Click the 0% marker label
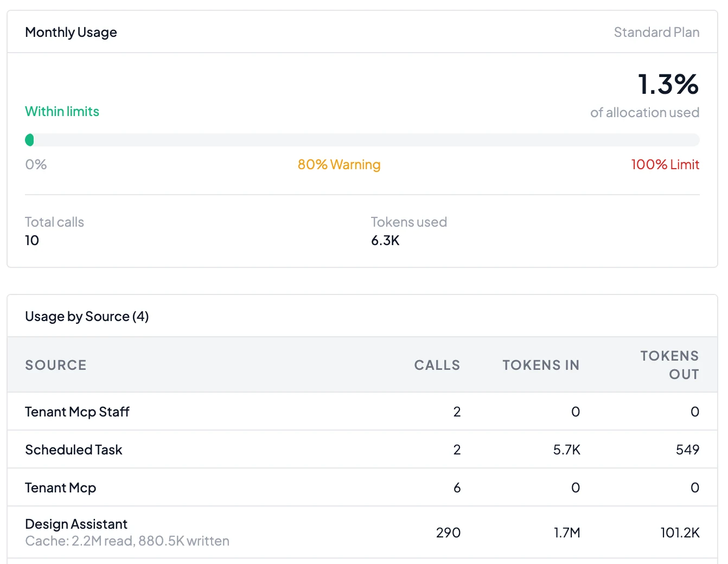The width and height of the screenshot is (728, 564). pos(36,164)
